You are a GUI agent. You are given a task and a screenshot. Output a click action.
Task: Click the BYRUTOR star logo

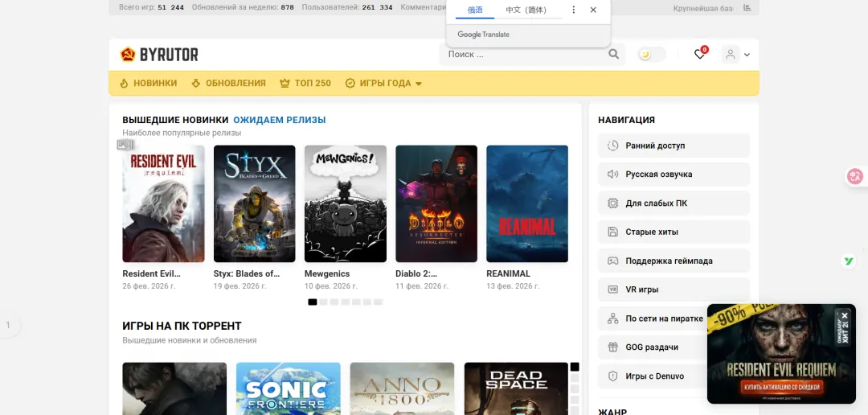pos(128,55)
